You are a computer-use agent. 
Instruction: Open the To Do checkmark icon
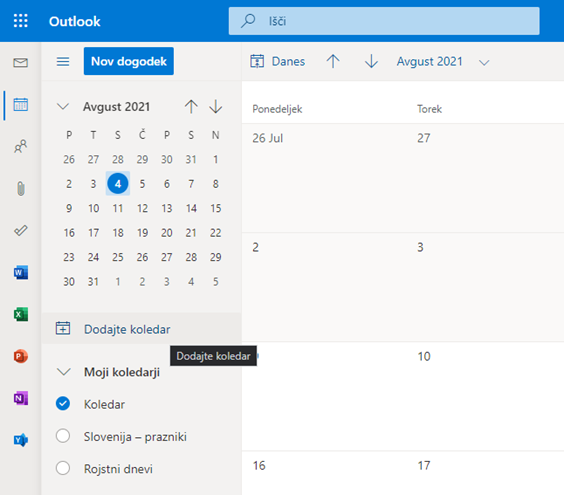click(21, 230)
